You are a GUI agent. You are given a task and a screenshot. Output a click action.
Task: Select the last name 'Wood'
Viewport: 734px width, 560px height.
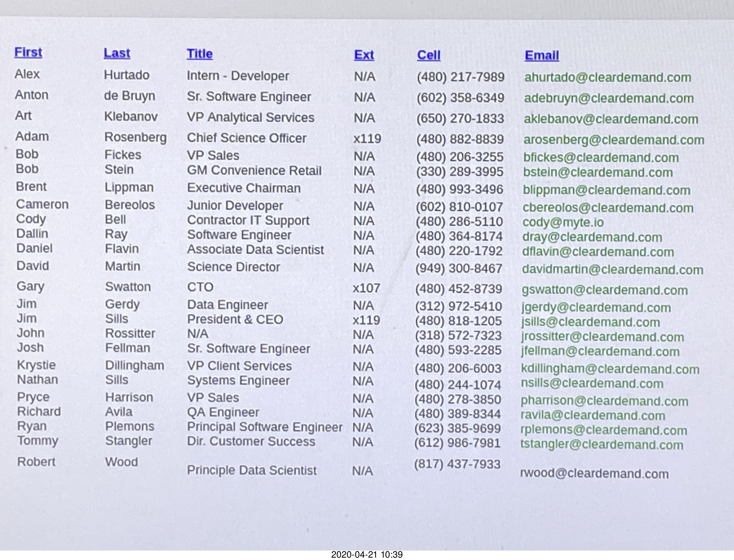122,462
